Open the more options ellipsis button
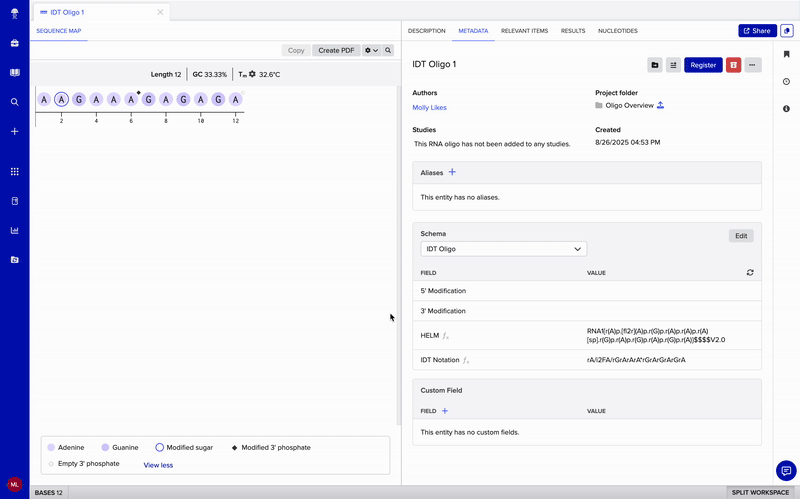 pos(753,65)
